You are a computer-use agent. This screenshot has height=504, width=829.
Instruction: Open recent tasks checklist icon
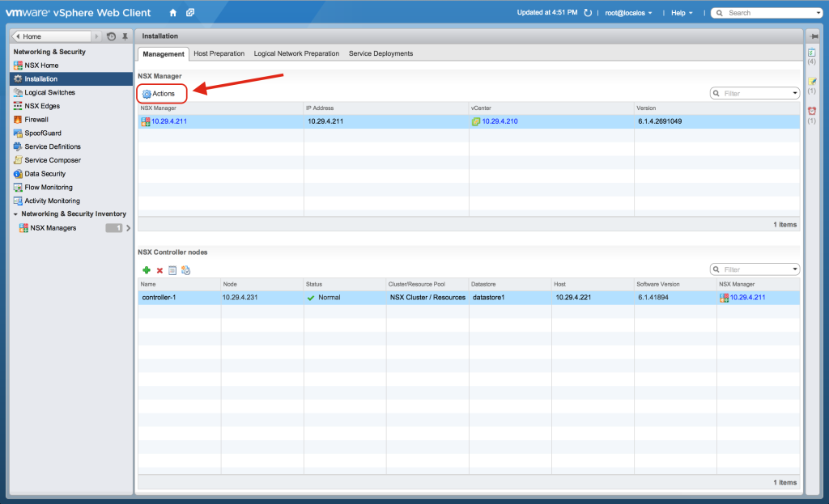pyautogui.click(x=812, y=53)
